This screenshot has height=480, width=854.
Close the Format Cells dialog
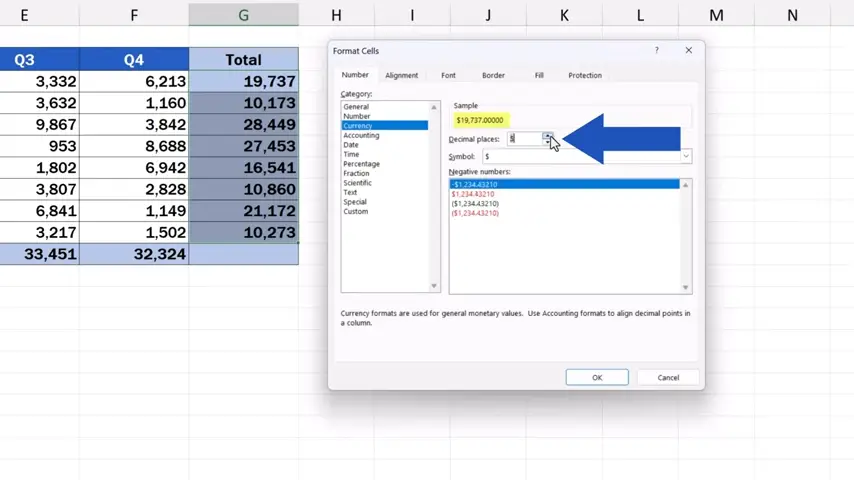pos(688,50)
